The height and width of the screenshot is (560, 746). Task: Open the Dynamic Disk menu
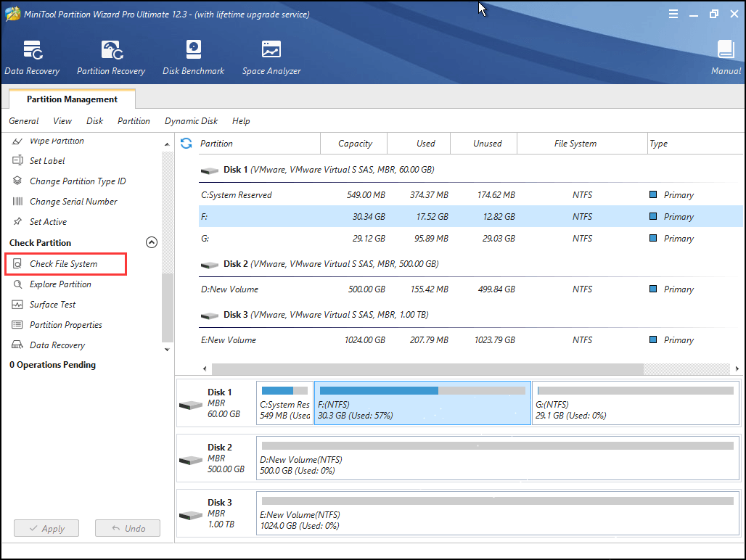click(x=192, y=121)
